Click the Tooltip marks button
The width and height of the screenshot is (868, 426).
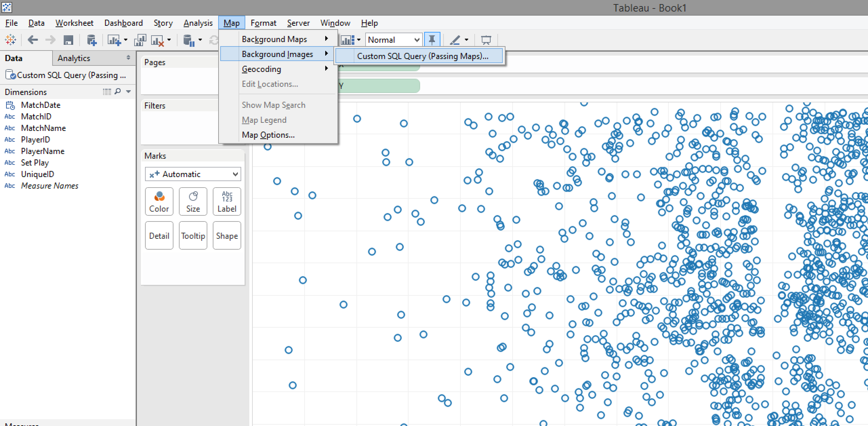coord(193,235)
